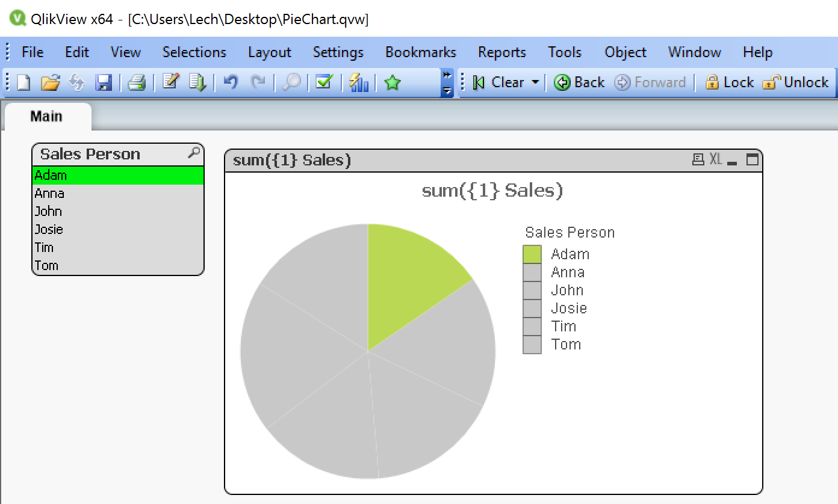The height and width of the screenshot is (504, 838).
Task: Click Tim label in chart legend
Action: click(x=564, y=327)
